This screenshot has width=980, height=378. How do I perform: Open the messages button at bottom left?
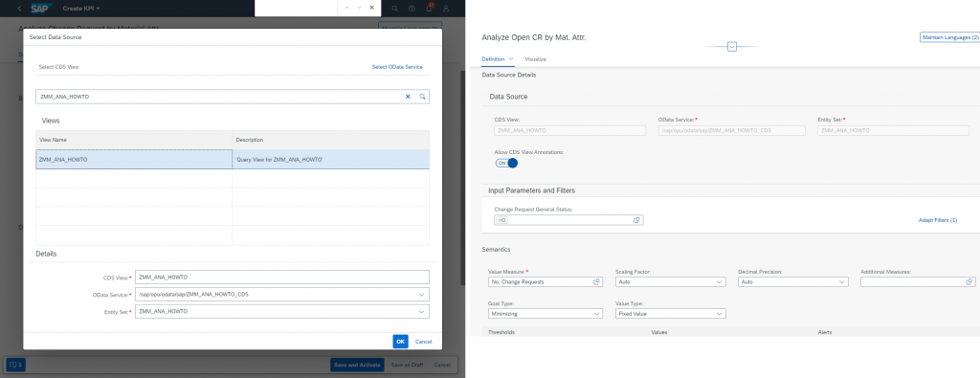tap(15, 365)
